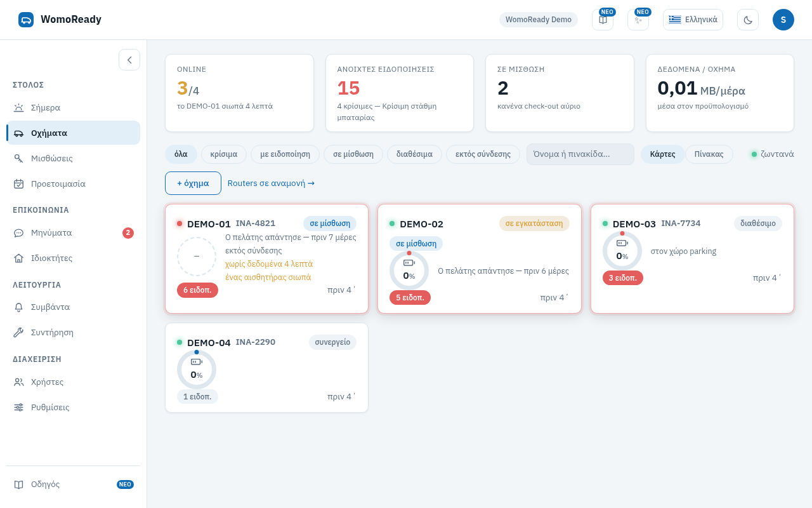Filter vehicles by κρίσιμα
Viewport: 812px width, 508px height.
coord(224,154)
